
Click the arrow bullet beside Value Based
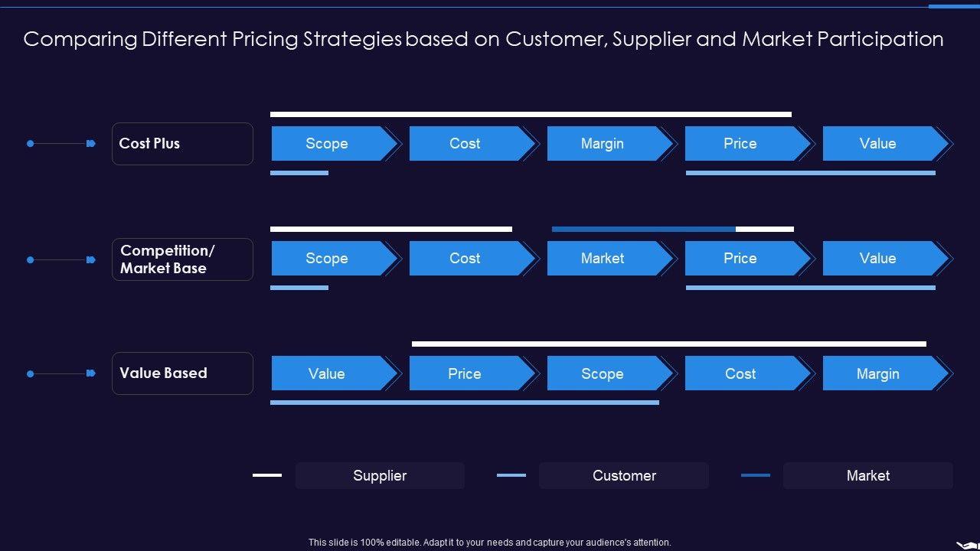pyautogui.click(x=90, y=373)
